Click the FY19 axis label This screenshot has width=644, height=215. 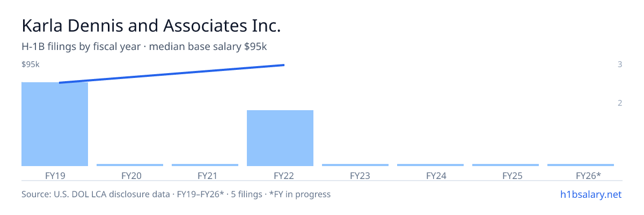point(55,176)
